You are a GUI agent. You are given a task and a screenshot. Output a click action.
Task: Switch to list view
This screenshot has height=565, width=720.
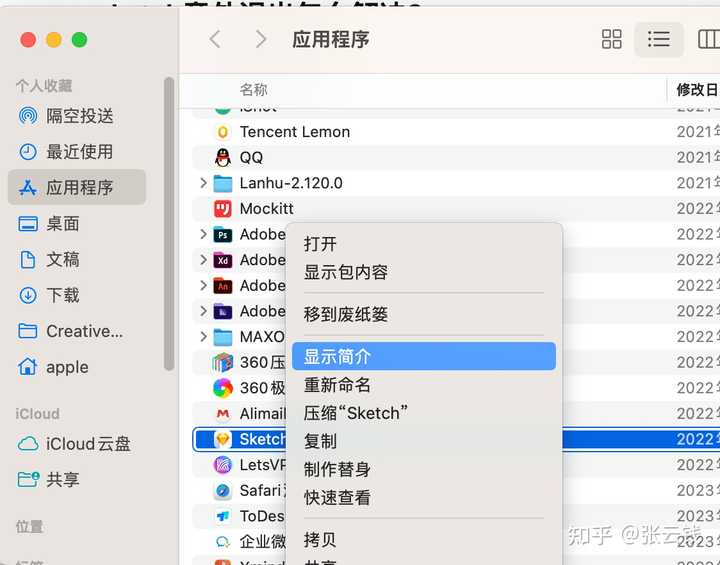(658, 40)
